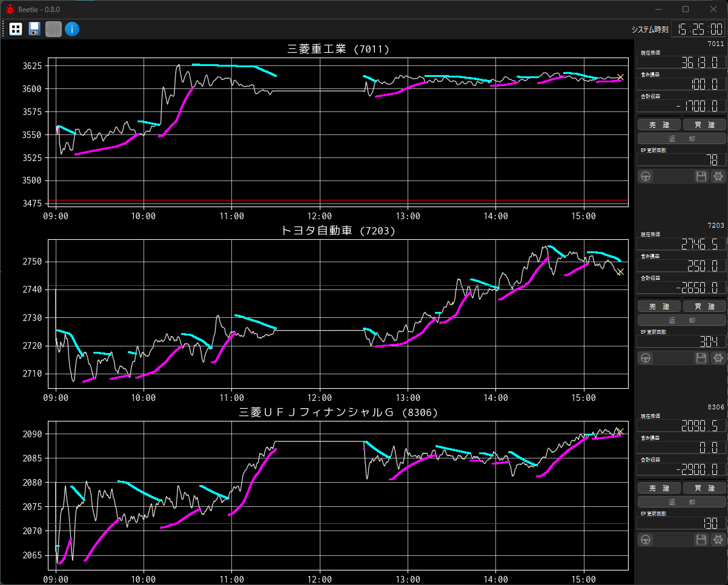Click steering wheel icon in 8306 panel
Screen dimensions: 728x585
click(646, 540)
